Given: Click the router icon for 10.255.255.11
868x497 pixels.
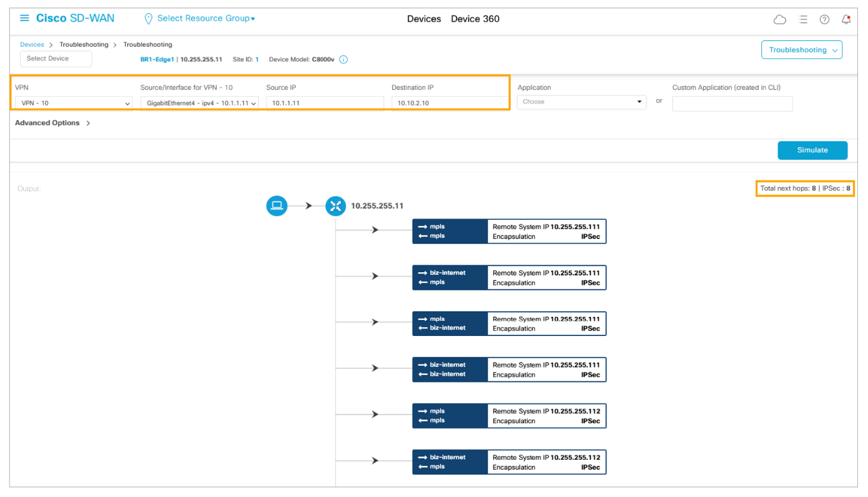Looking at the screenshot, I should (335, 206).
